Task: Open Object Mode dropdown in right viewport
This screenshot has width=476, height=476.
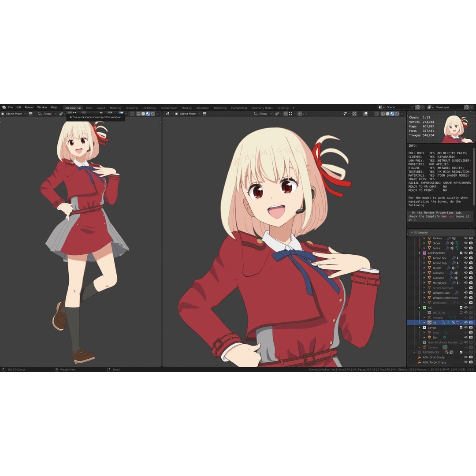Action: coord(187,114)
